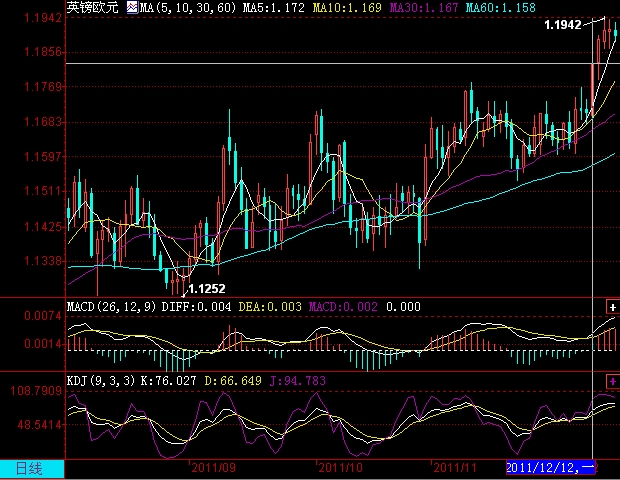This screenshot has width=620, height=480.
Task: Click the KDJ(9,3,3) label
Action: tap(101, 381)
